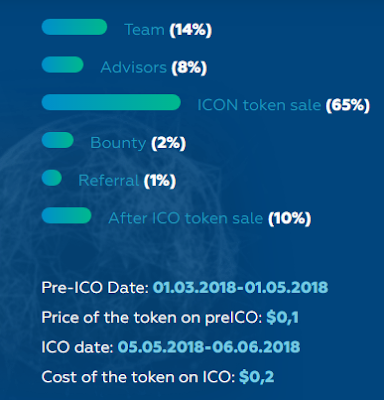Click the preICO token price $0,1
Screen dimensions: 384x400
point(282,318)
